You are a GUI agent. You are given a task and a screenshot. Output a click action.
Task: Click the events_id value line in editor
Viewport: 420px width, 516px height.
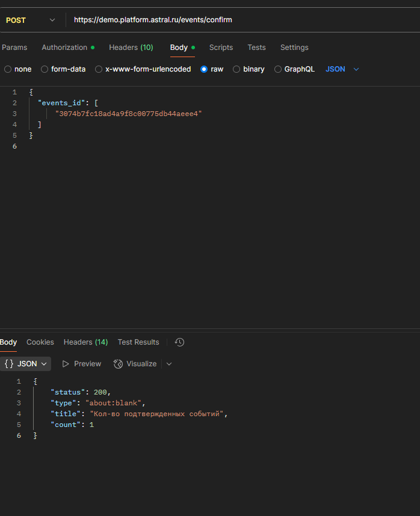(x=129, y=114)
